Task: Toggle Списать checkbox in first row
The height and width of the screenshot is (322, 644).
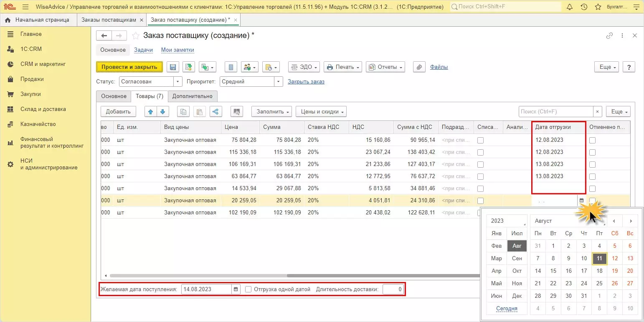Action: coord(480,140)
